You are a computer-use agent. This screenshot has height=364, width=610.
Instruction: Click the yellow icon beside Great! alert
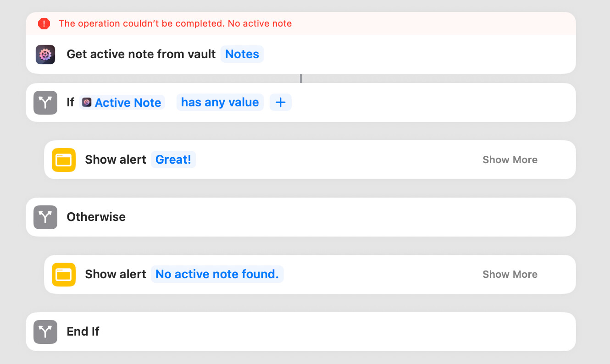coord(64,160)
